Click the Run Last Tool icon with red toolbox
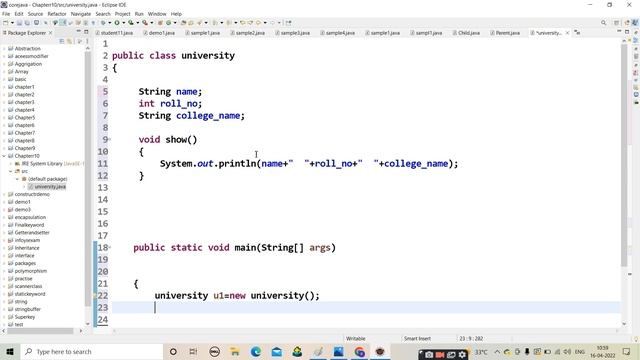The height and width of the screenshot is (360, 640). pos(144,23)
